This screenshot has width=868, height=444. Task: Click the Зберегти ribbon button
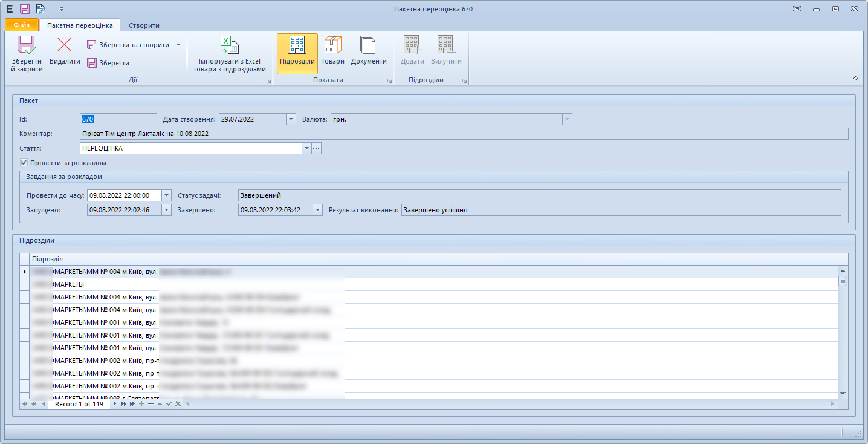tap(108, 63)
